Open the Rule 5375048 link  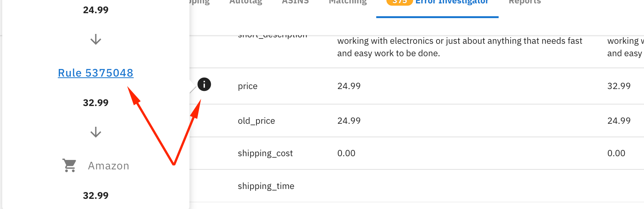pyautogui.click(x=96, y=73)
